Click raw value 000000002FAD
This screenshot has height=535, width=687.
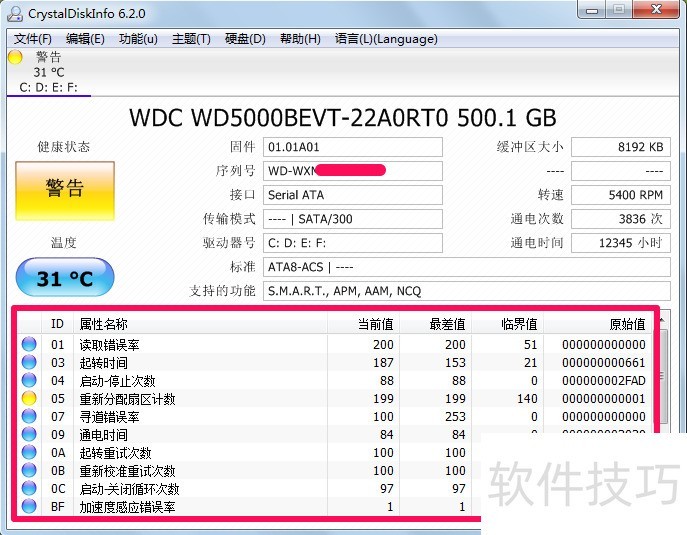point(604,381)
